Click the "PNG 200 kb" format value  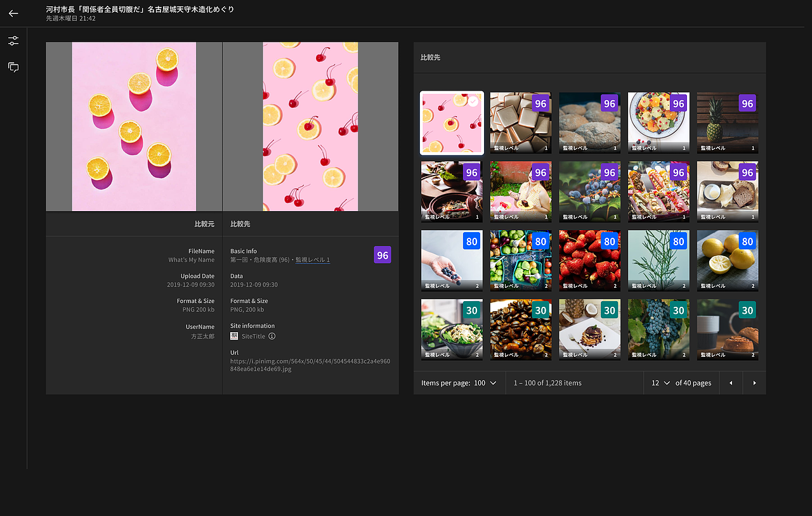pyautogui.click(x=199, y=309)
